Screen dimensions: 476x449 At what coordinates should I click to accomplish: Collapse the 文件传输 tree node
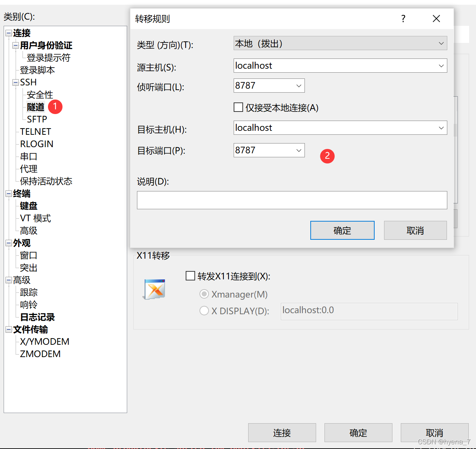(9, 329)
